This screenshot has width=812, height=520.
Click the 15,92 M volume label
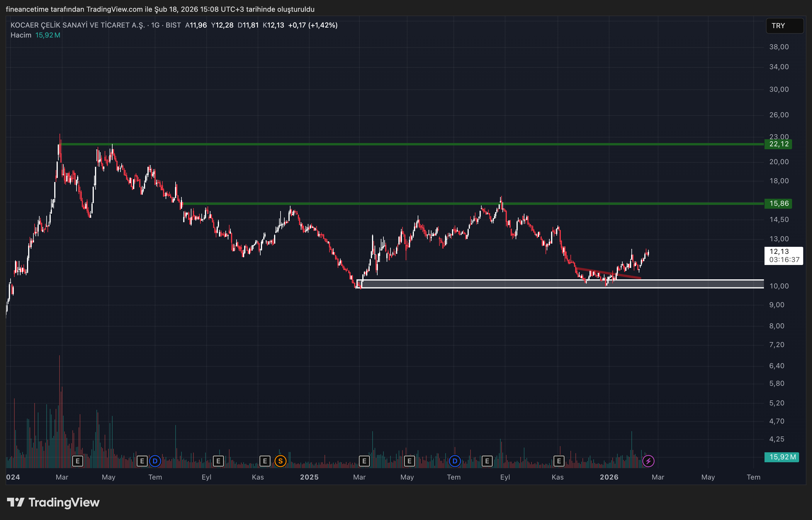[782, 457]
